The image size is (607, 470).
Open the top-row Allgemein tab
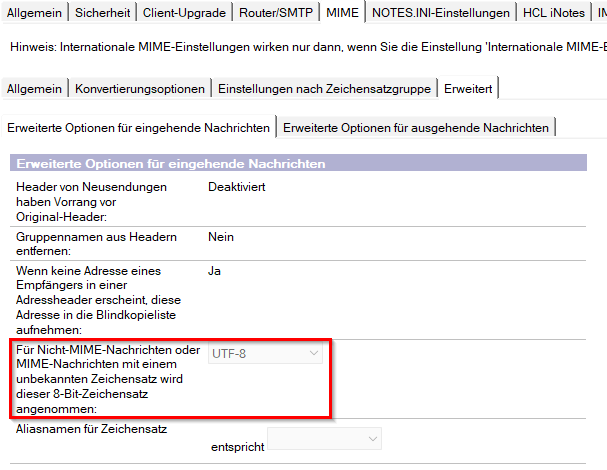click(x=35, y=12)
